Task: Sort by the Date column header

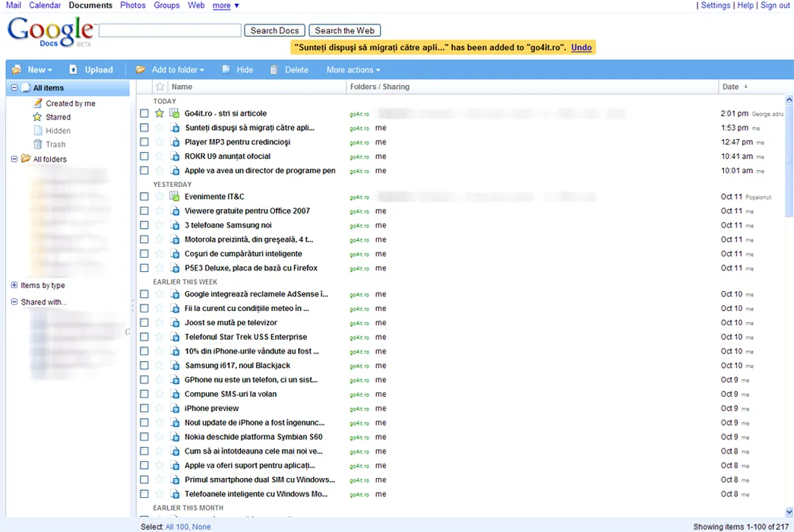Action: click(735, 87)
